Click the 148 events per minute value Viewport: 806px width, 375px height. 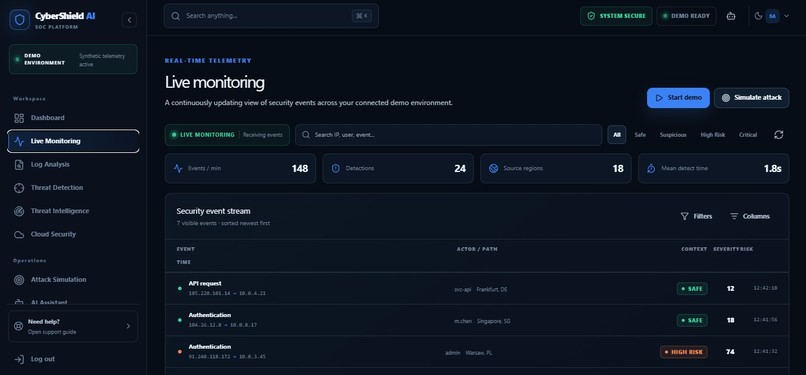click(300, 168)
